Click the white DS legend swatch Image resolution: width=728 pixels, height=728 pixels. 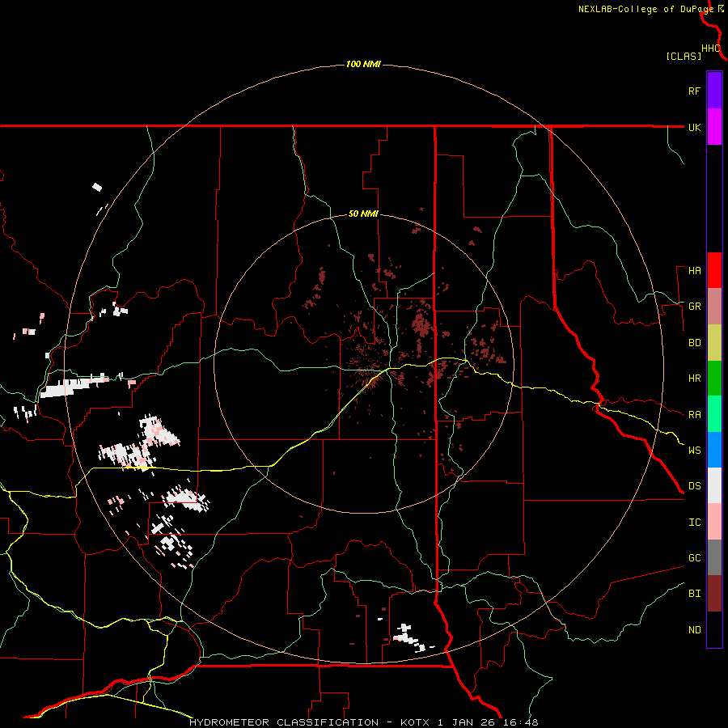(714, 485)
